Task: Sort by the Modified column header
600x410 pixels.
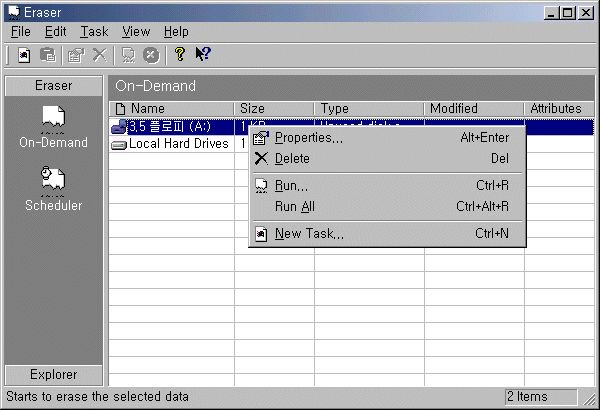Action: (474, 109)
